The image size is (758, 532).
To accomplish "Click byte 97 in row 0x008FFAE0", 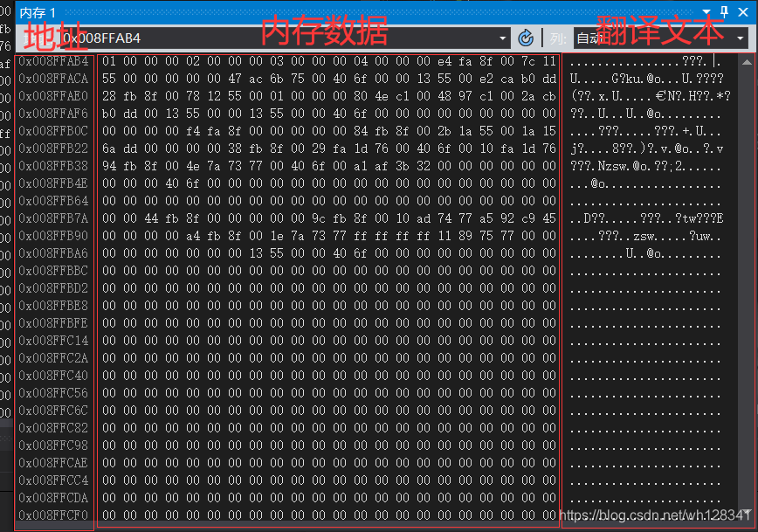I will 465,96.
